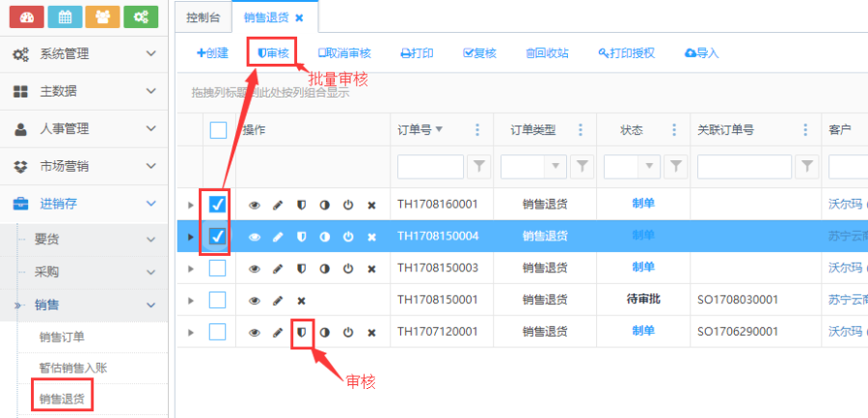Viewport: 868px width, 418px height.
Task: Check the checkbox for order TH1708150003
Action: pyautogui.click(x=218, y=267)
